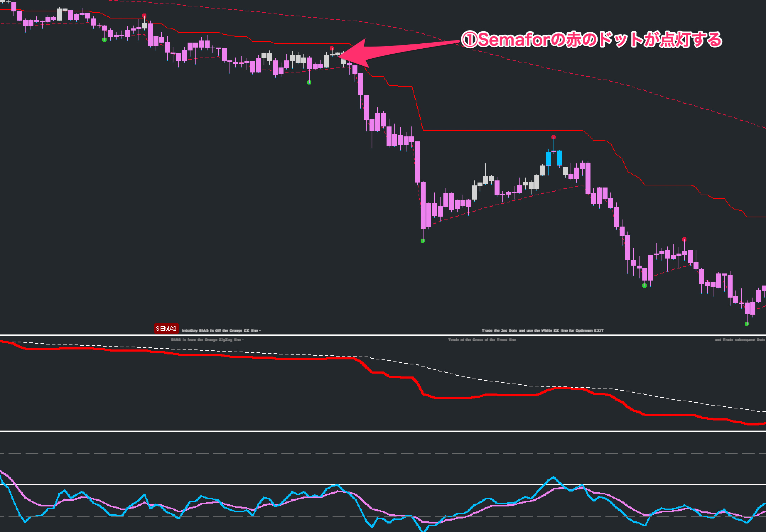Select text 'IntraDay BIAS is Off the Orange ZZ line -'
This screenshot has width=766, height=532.
221,330
